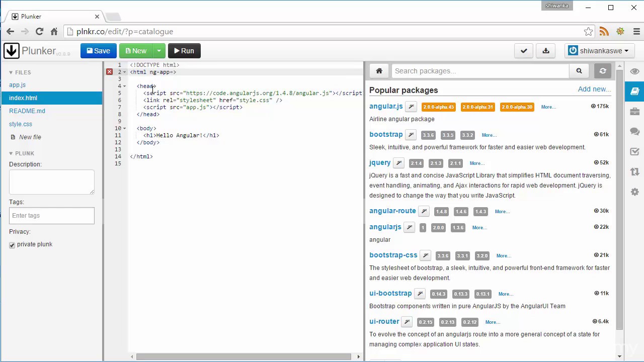644x362 pixels.
Task: Go to package catalogue home
Action: click(x=379, y=71)
